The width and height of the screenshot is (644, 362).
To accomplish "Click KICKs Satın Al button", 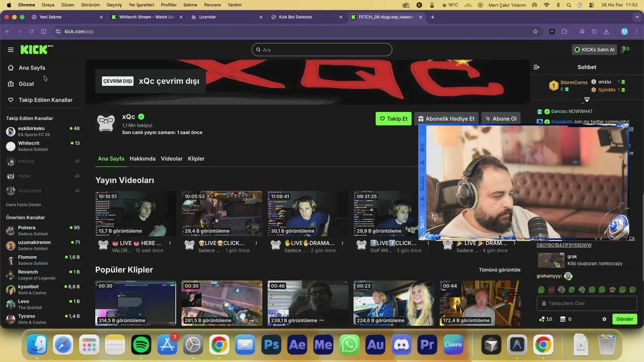I will coord(594,49).
